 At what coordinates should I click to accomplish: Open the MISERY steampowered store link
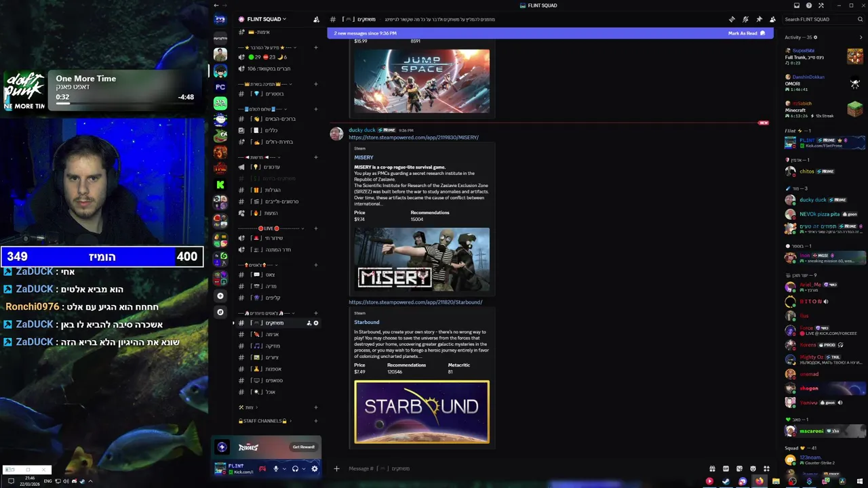pos(414,138)
